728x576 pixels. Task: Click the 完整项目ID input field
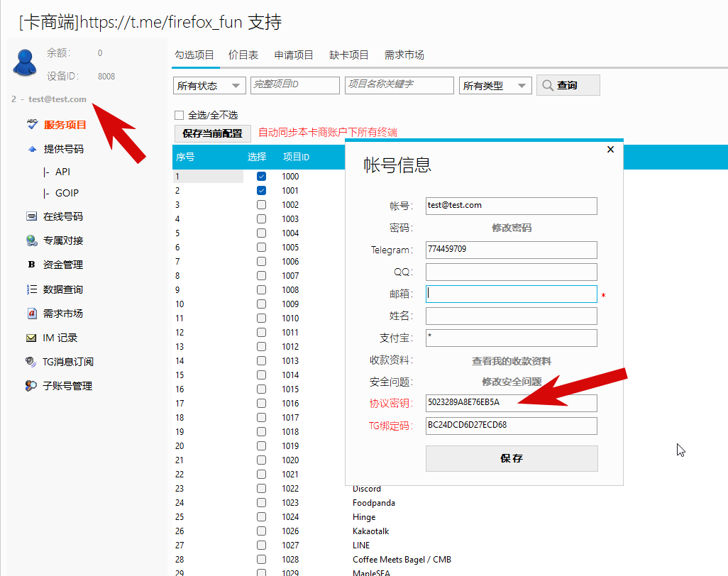coord(295,85)
